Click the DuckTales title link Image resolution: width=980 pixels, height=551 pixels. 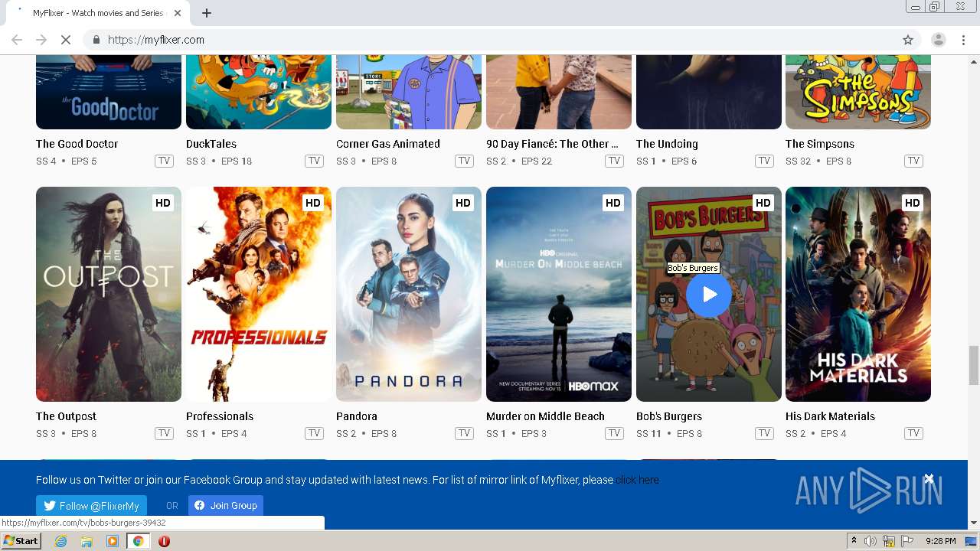211,144
